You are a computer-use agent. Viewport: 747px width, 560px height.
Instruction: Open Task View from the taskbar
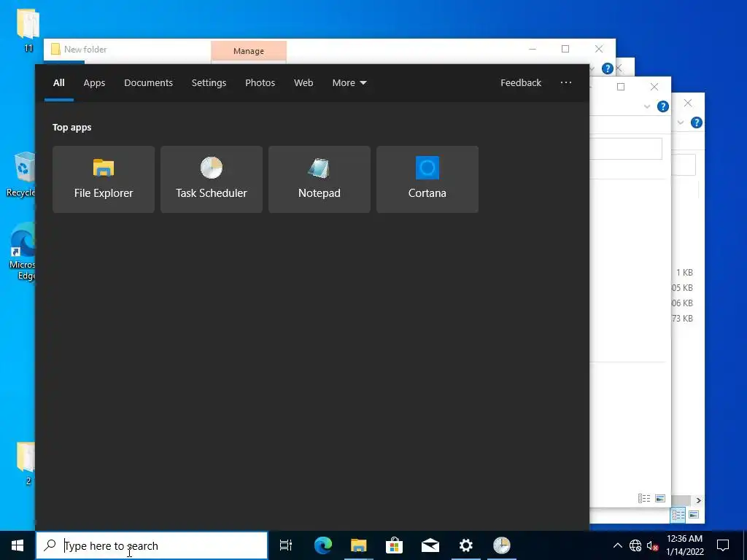click(286, 545)
